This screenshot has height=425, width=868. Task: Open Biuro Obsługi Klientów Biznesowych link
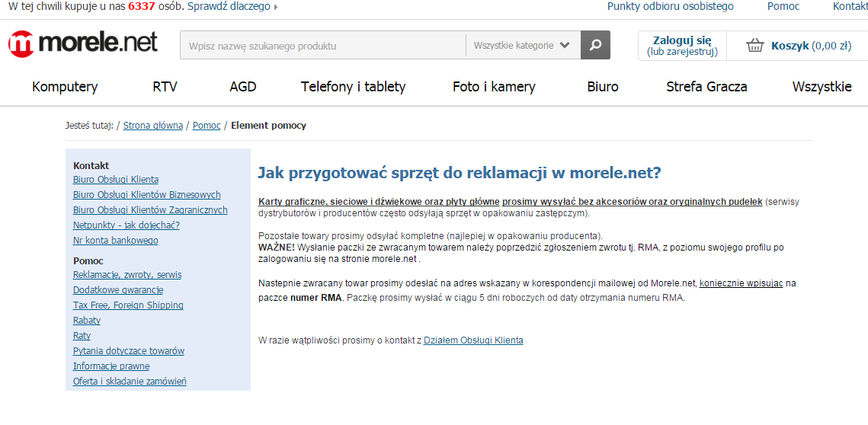tap(146, 195)
